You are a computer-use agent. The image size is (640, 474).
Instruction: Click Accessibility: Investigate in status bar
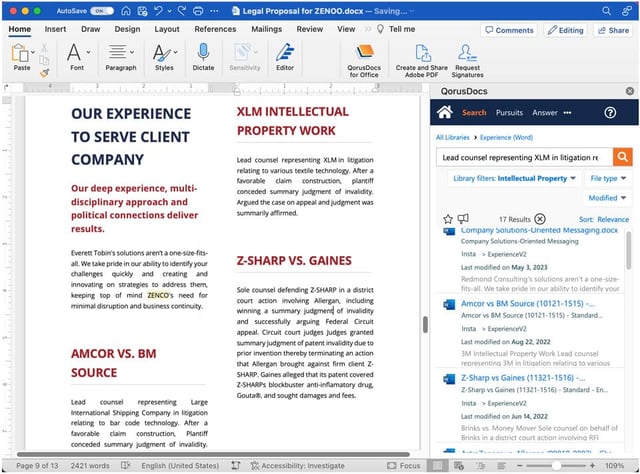pyautogui.click(x=298, y=465)
